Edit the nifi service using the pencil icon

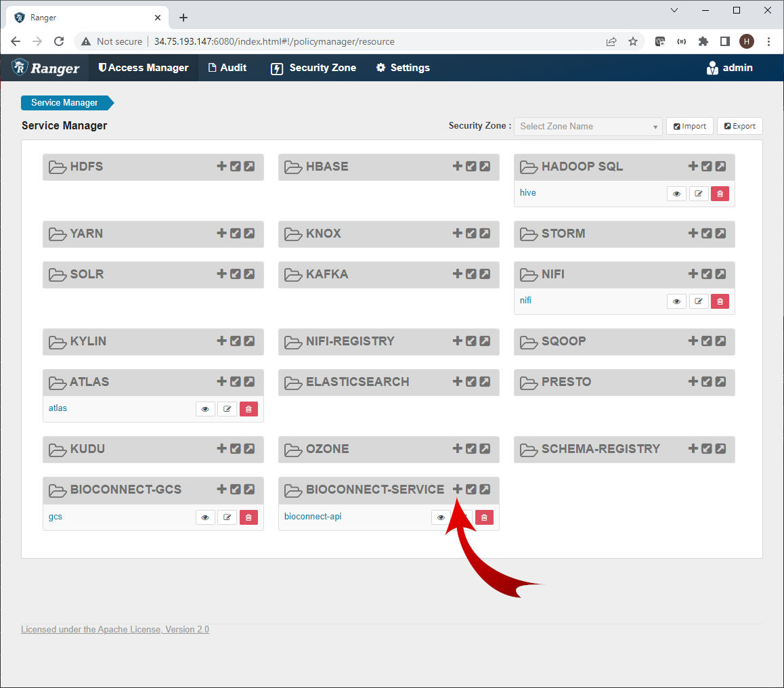(x=699, y=301)
